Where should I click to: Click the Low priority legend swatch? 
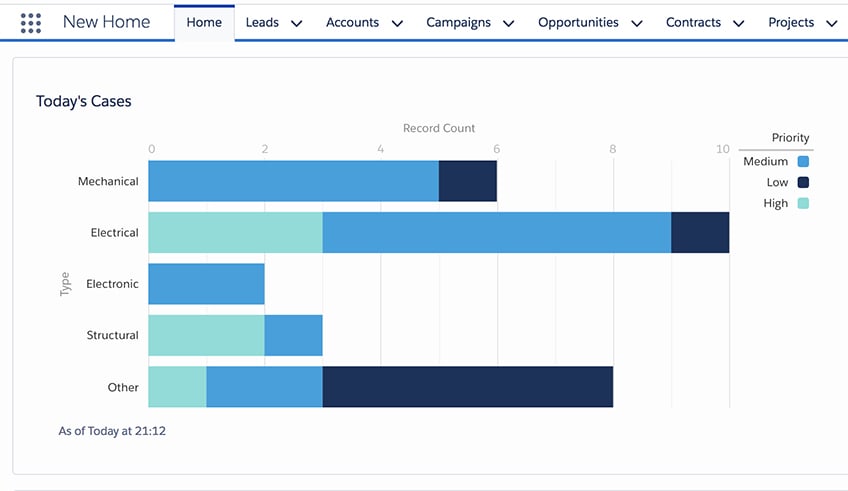[802, 183]
